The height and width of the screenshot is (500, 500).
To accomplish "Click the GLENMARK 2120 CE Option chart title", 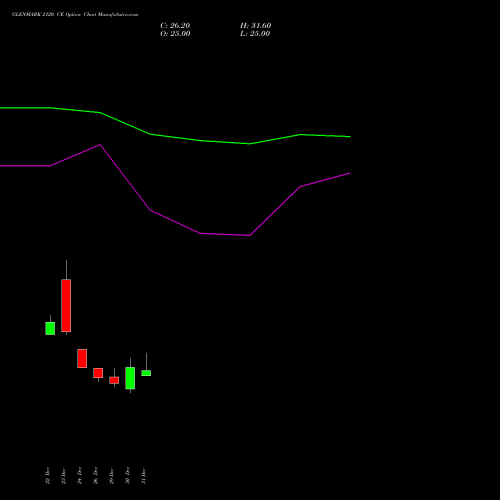I will click(x=75, y=15).
